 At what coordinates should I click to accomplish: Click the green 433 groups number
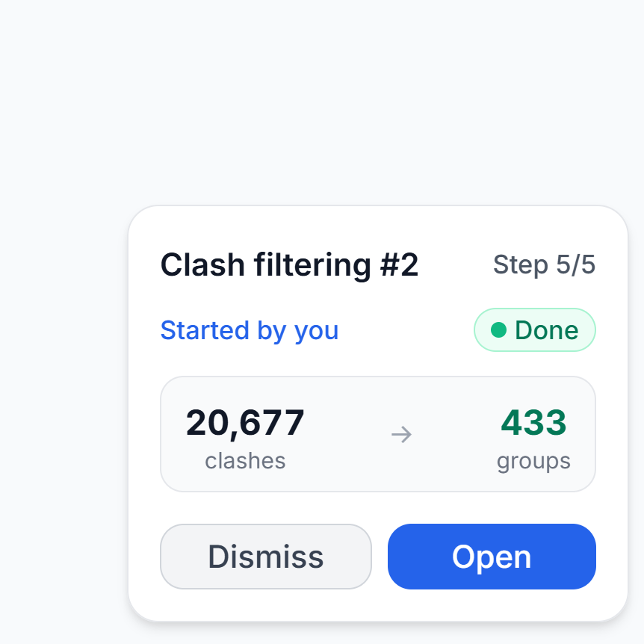pos(533,423)
